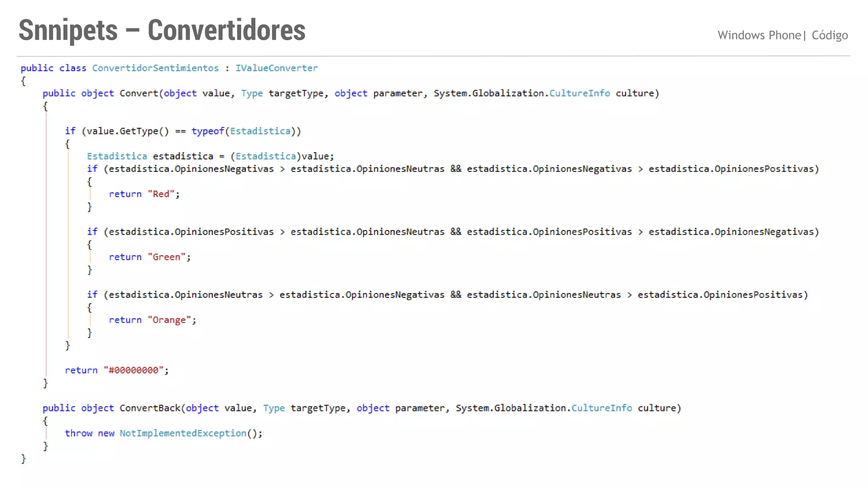Image resolution: width=868 pixels, height=488 pixels.
Task: Click the slide title 'Snnipets – Convertidores'
Action: pos(162,30)
